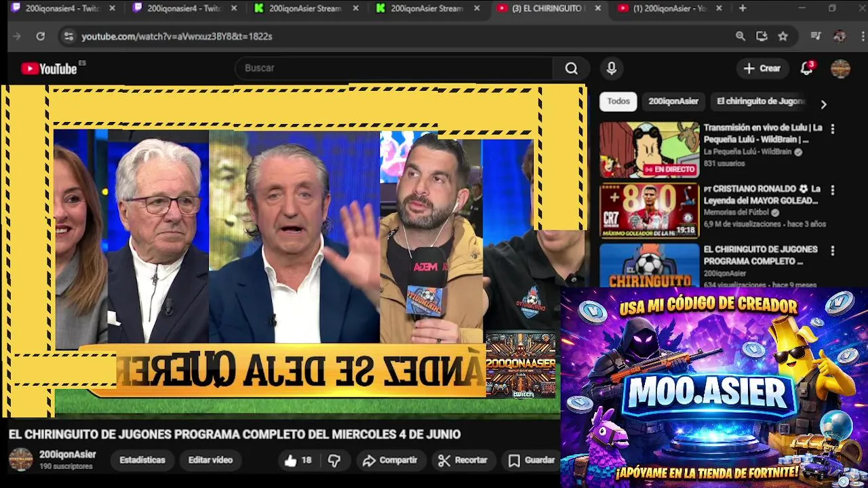The image size is (868, 488).
Task: Open options for Chiringuito programa completo suggestion
Action: [x=833, y=251]
